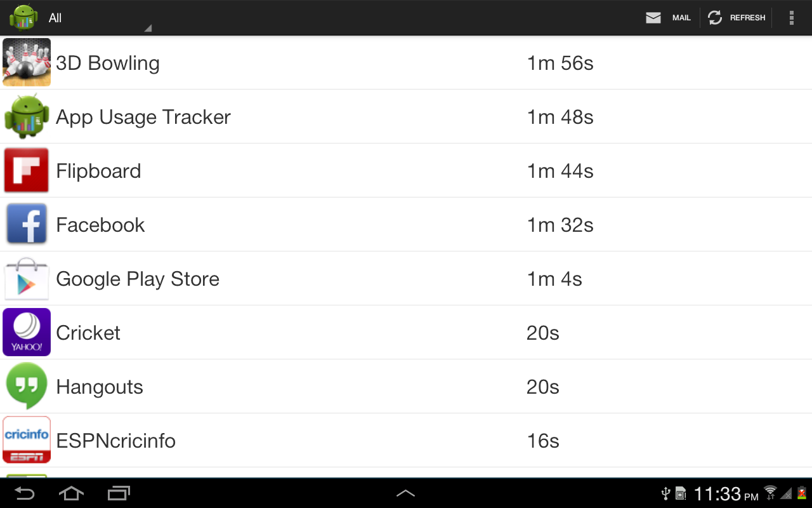Tap the Yahoo Cricket app icon
812x508 pixels.
coord(26,332)
